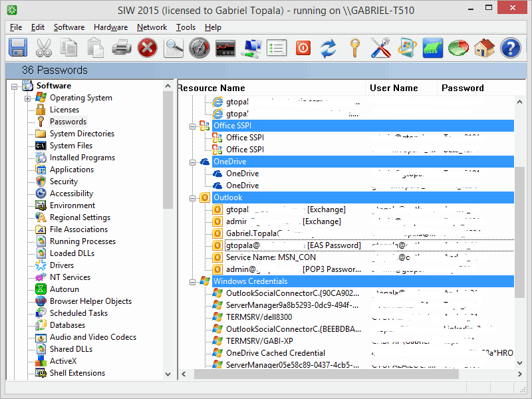
Task: Click the Print toolbar icon
Action: pyautogui.click(x=122, y=47)
